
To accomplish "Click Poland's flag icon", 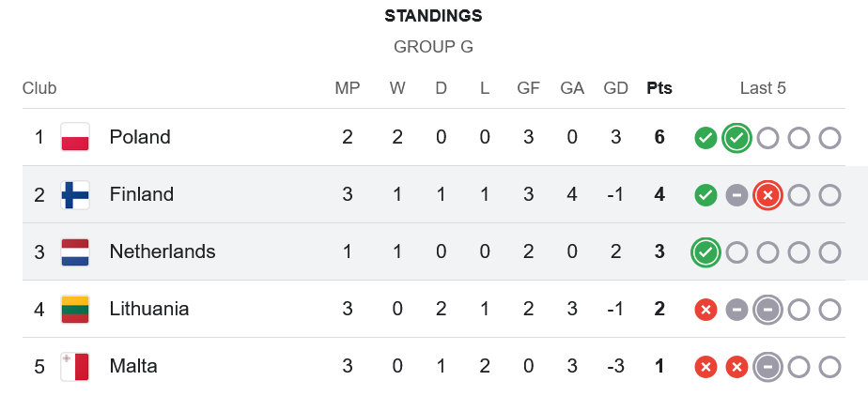I will (75, 137).
